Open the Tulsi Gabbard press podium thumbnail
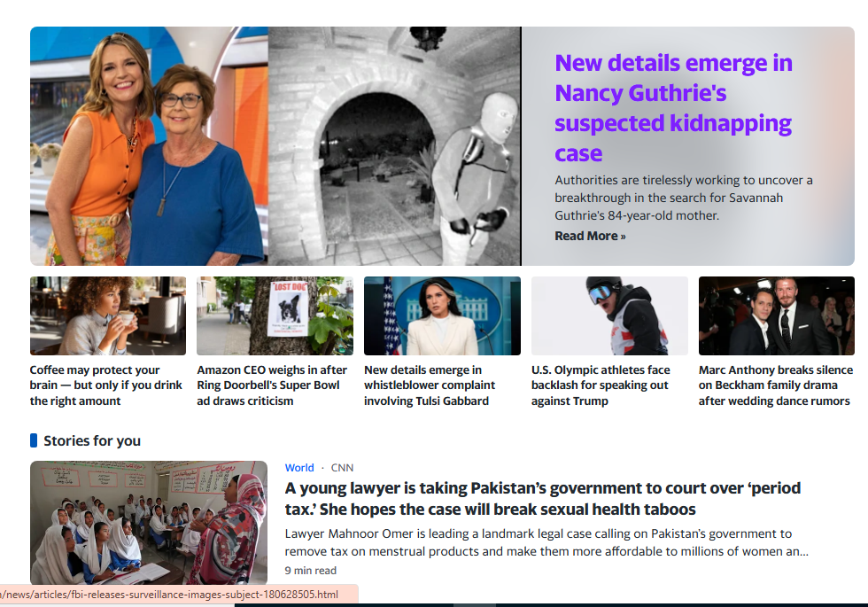 coord(442,315)
